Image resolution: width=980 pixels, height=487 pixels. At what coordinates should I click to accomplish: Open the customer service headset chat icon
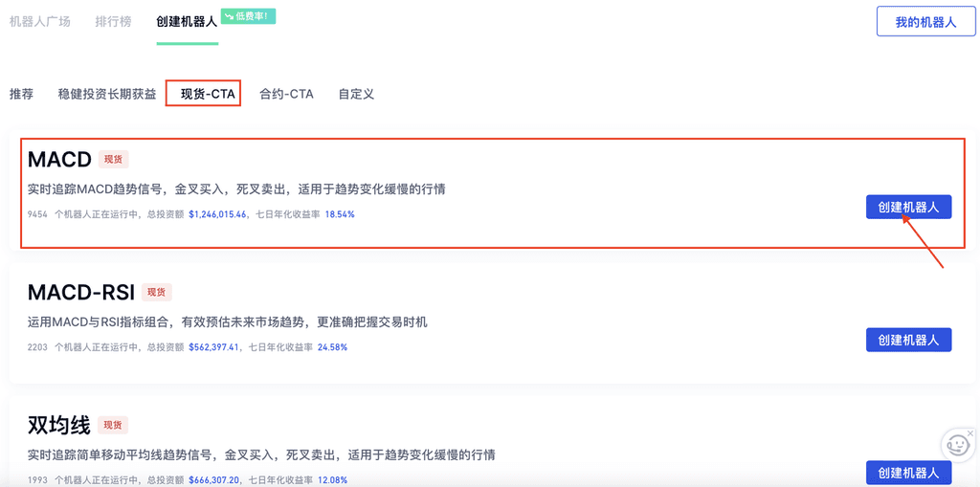pyautogui.click(x=957, y=446)
